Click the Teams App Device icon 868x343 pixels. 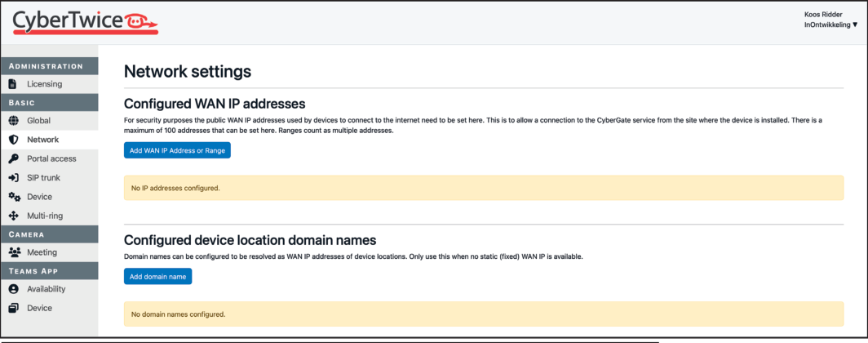pos(14,308)
